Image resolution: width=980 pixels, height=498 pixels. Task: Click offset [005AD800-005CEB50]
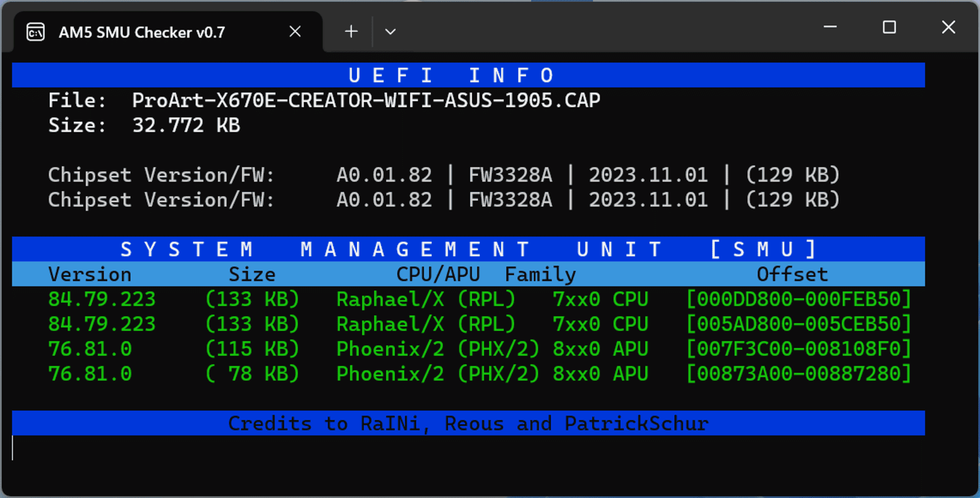799,325
